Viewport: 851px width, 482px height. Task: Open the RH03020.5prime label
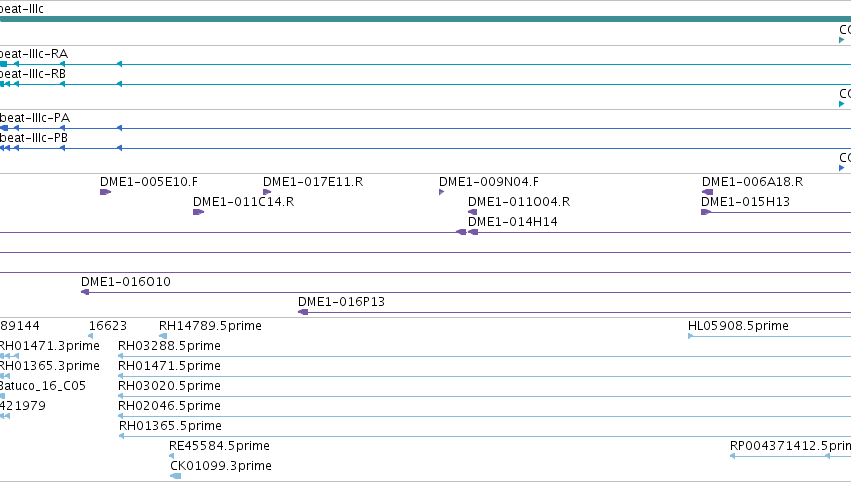[x=169, y=386]
